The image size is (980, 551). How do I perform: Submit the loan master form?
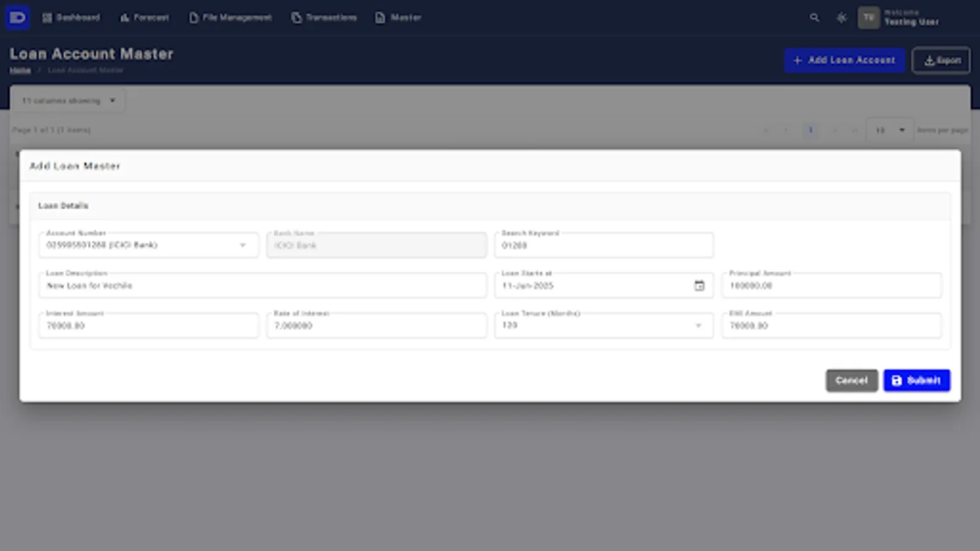[917, 380]
